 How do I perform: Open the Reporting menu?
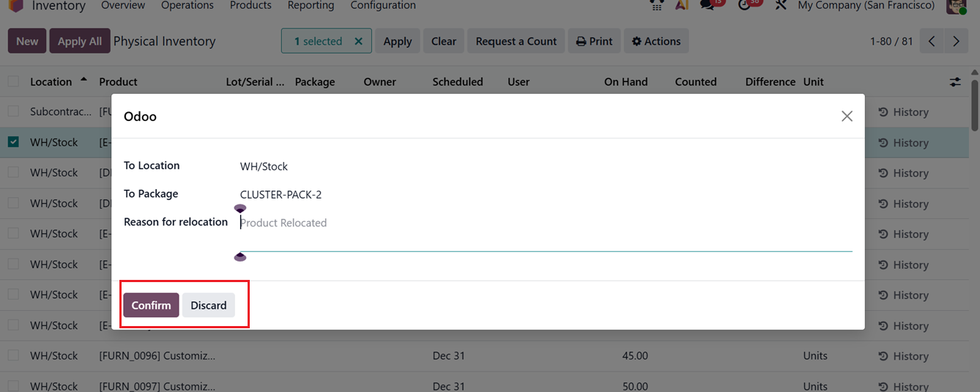pyautogui.click(x=311, y=6)
